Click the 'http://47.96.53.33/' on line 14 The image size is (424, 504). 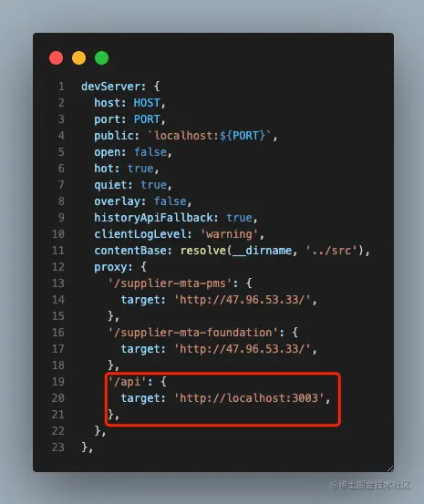(x=243, y=300)
